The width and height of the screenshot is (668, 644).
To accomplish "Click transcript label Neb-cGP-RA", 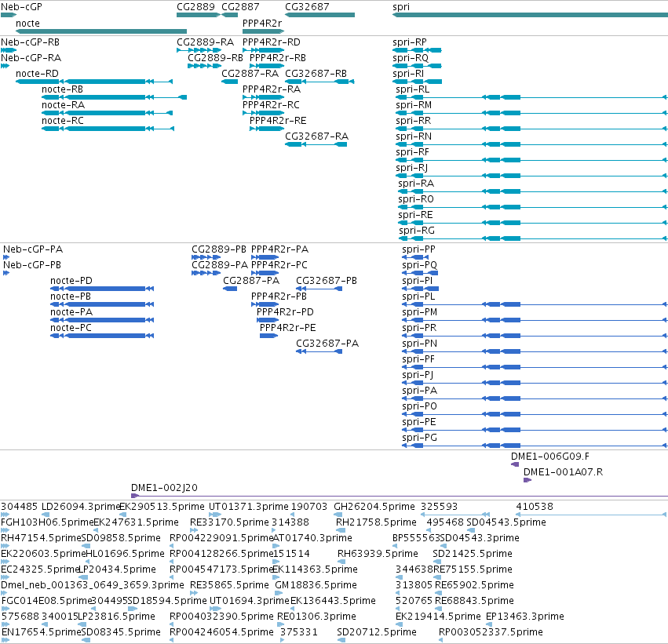I will [31, 58].
